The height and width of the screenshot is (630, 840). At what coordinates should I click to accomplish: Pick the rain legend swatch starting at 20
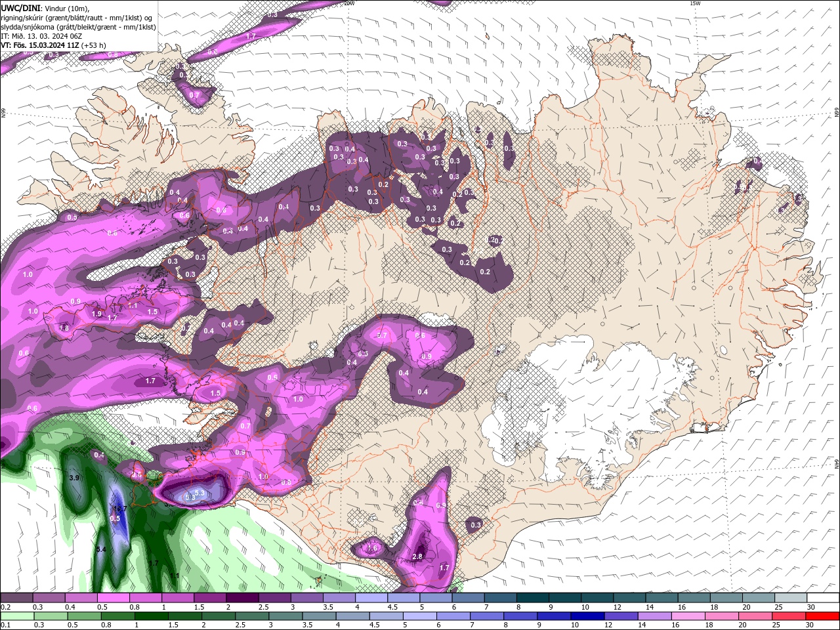(755, 616)
